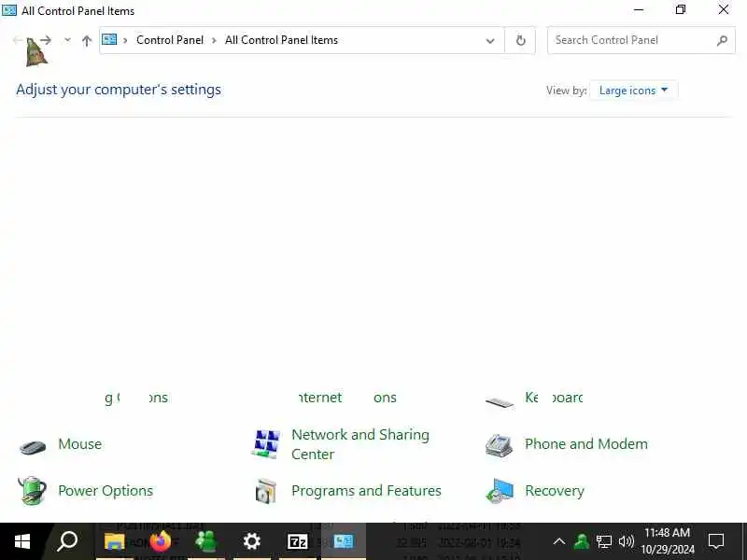Click the Search Control Panel field
Screen dimensions: 747x560
(x=641, y=40)
